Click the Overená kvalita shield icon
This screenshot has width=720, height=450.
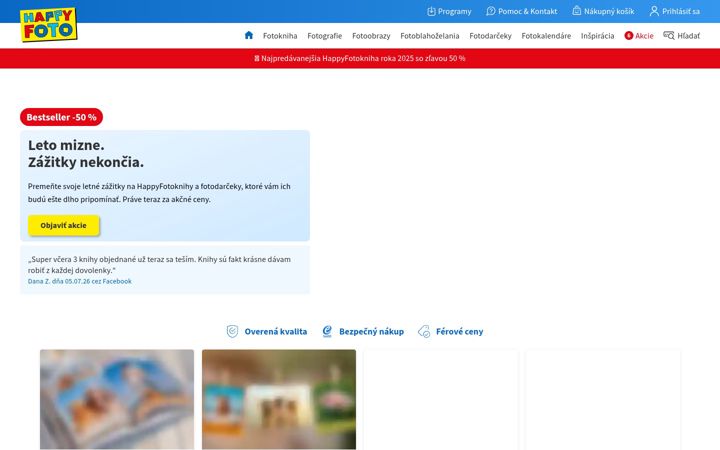pos(232,331)
